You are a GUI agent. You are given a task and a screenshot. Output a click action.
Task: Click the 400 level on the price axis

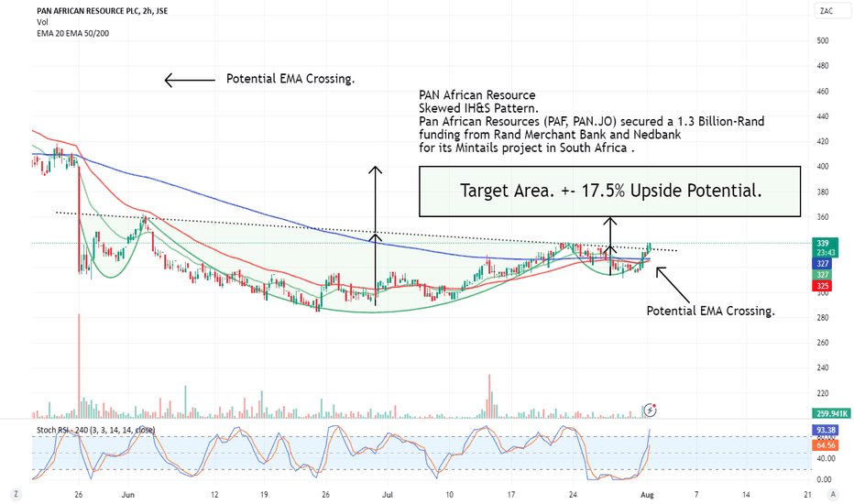click(823, 167)
